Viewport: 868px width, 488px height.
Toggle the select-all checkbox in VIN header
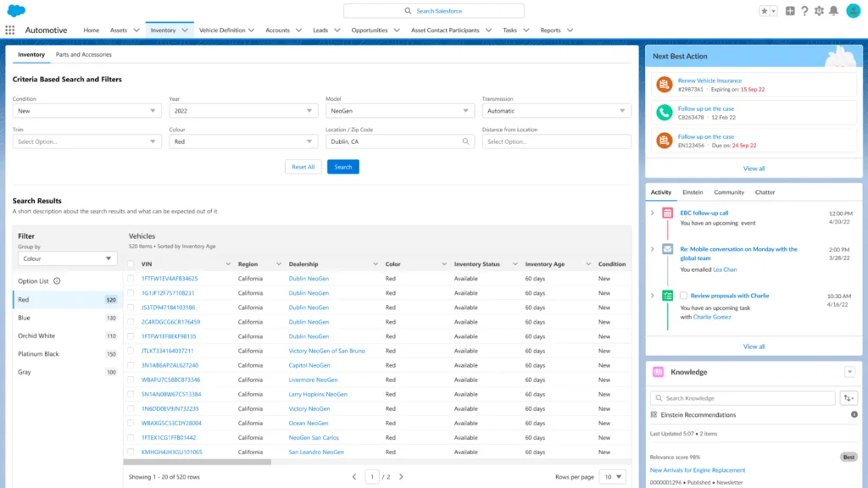click(x=131, y=264)
